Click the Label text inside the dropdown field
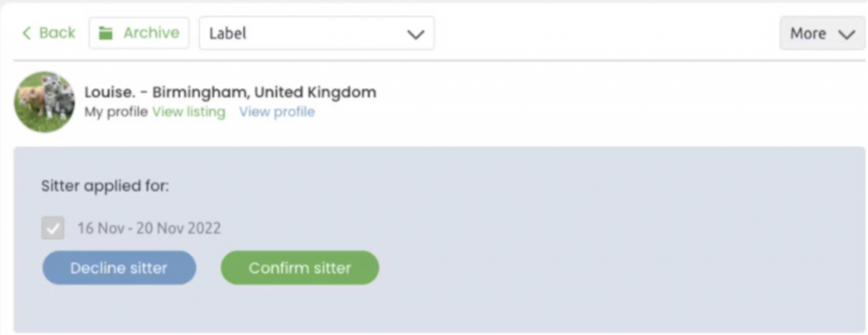Image resolution: width=868 pixels, height=335 pixels. [x=227, y=34]
